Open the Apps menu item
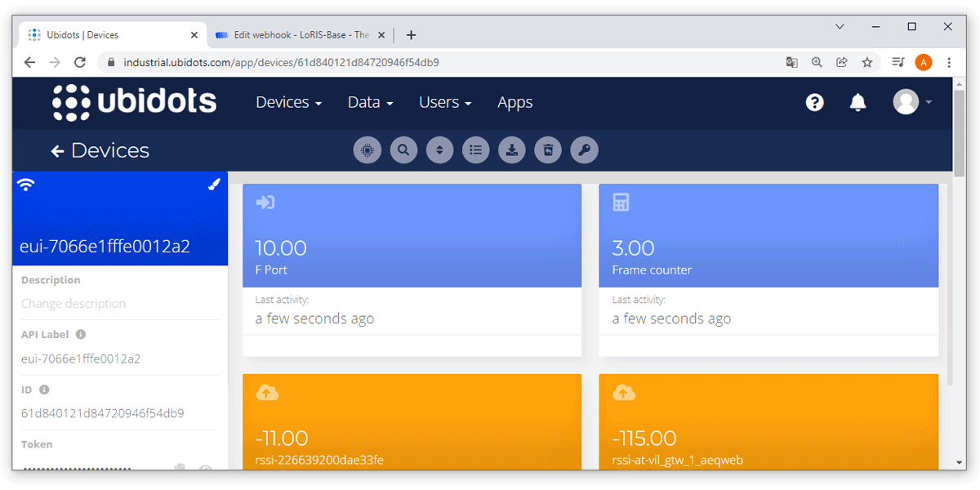Image resolution: width=980 pixels, height=490 pixels. pyautogui.click(x=514, y=102)
